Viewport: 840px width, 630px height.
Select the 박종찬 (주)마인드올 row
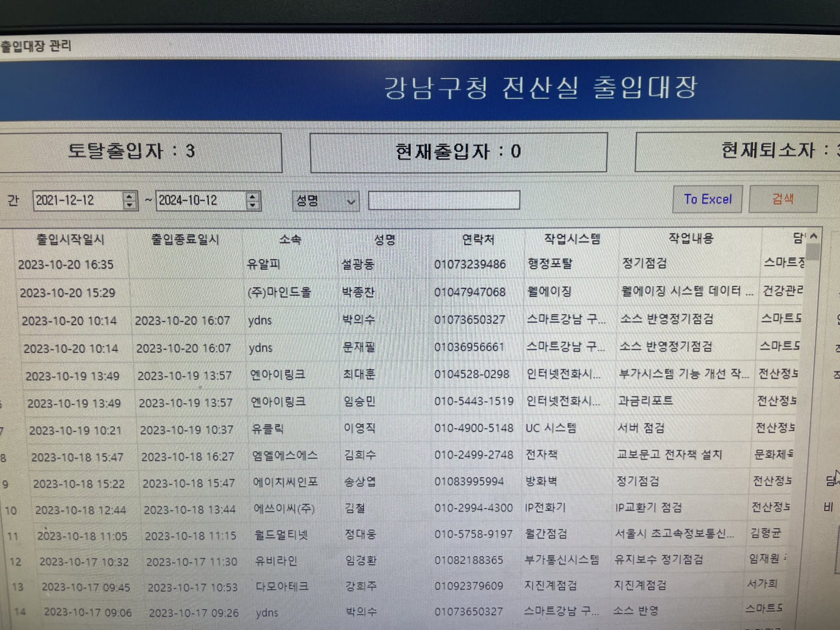click(357, 292)
